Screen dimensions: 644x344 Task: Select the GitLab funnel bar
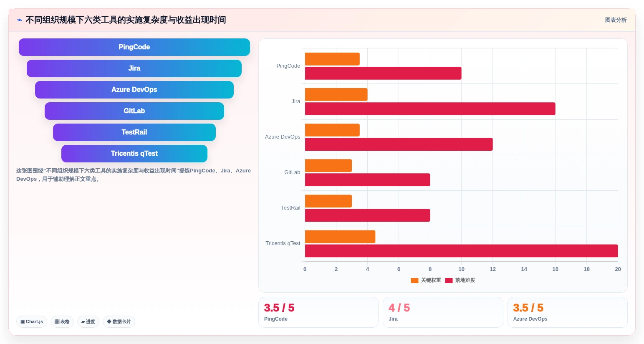(x=134, y=111)
